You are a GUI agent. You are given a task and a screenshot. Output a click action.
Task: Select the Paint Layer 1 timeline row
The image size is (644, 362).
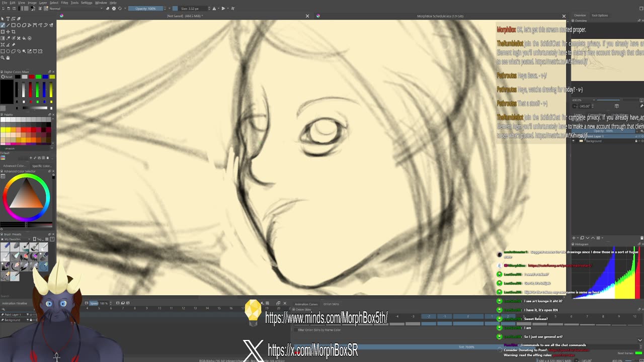[x=18, y=315]
